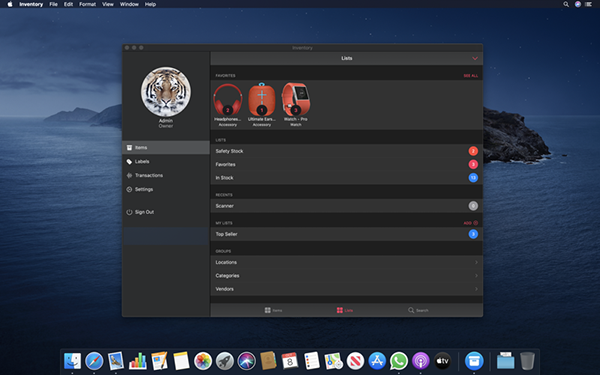
Task: Open Numbers from the Dock
Action: (138, 361)
